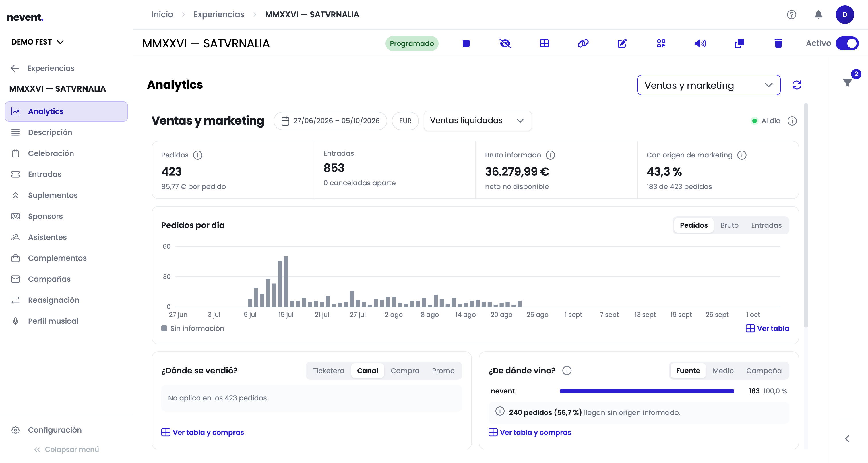Open Configuración in the sidebar

[66, 430]
